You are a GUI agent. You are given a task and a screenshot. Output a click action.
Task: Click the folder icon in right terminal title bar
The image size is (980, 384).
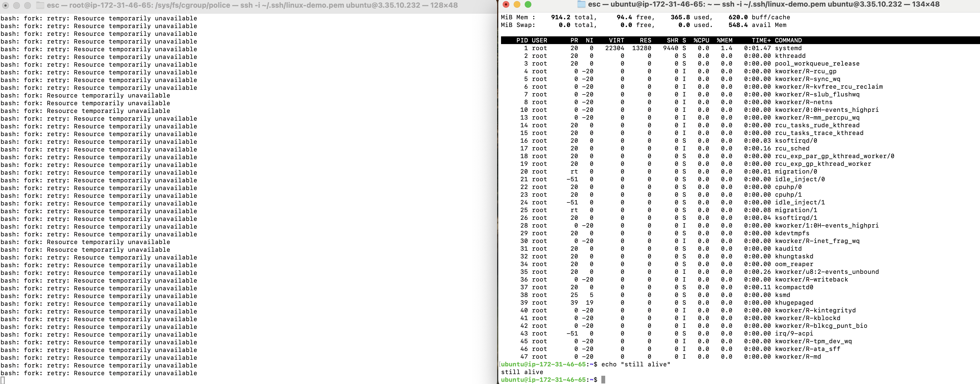tap(581, 4)
